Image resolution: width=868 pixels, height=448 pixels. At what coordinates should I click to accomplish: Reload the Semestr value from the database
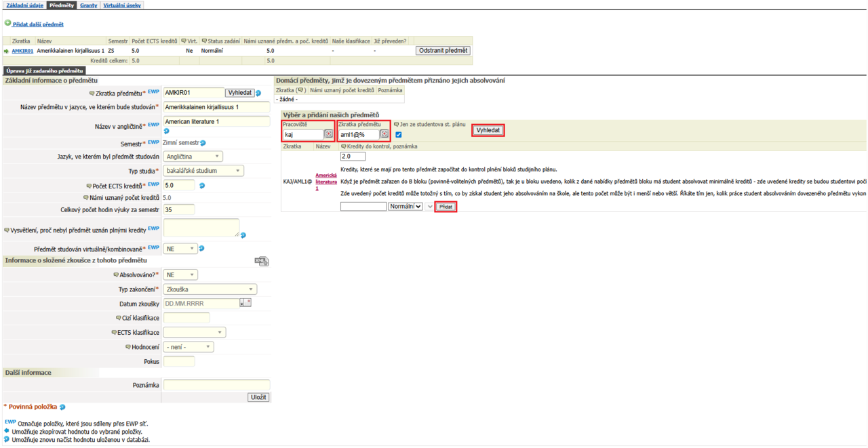203,143
